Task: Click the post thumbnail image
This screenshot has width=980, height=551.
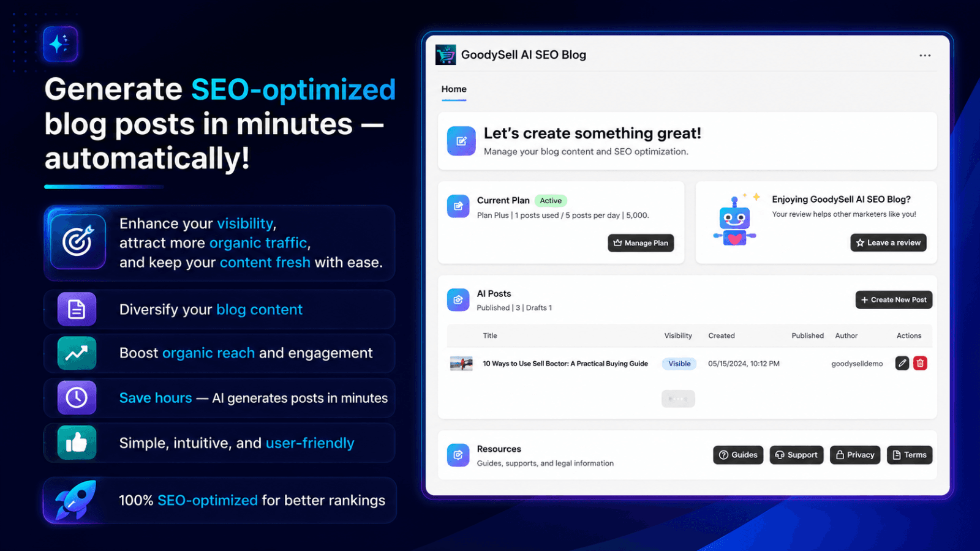Action: coord(461,364)
